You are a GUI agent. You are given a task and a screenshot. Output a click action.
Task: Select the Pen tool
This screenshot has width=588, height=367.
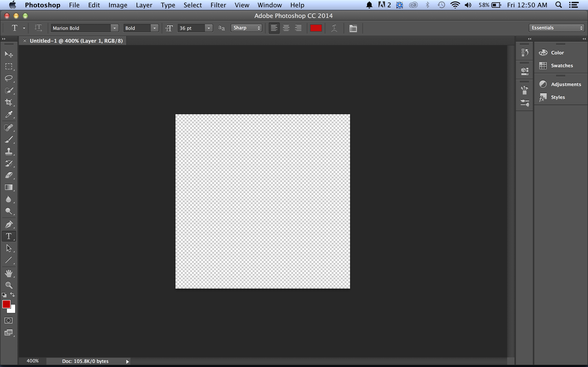9,224
